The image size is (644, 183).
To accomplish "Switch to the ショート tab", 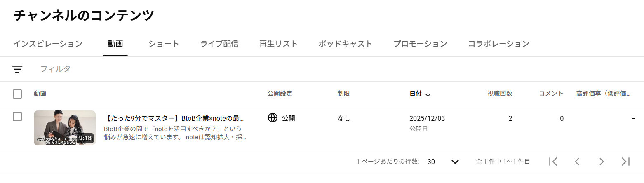I will tap(164, 44).
